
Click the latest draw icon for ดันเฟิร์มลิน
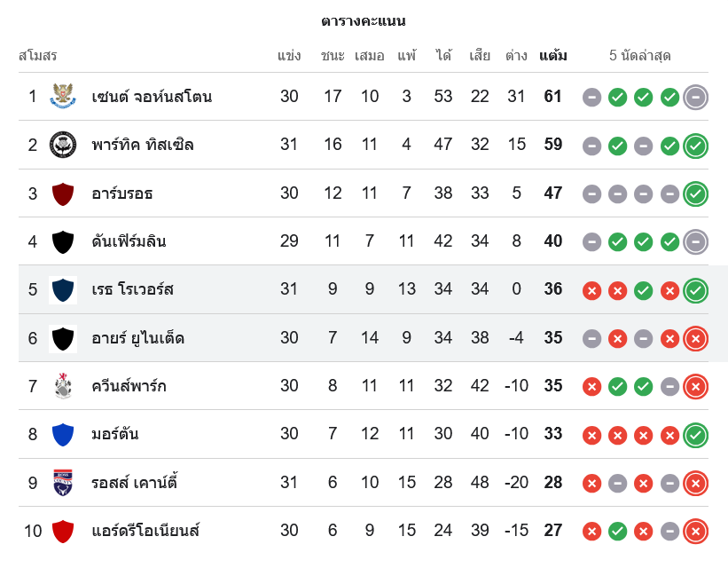(696, 241)
